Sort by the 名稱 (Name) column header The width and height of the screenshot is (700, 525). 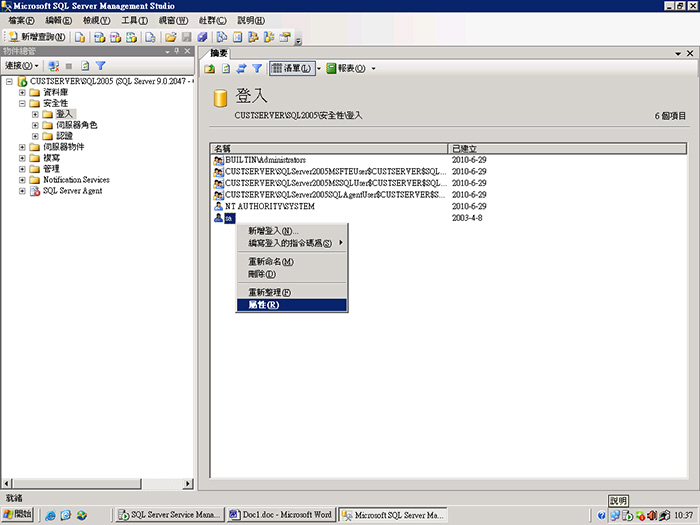[329, 149]
